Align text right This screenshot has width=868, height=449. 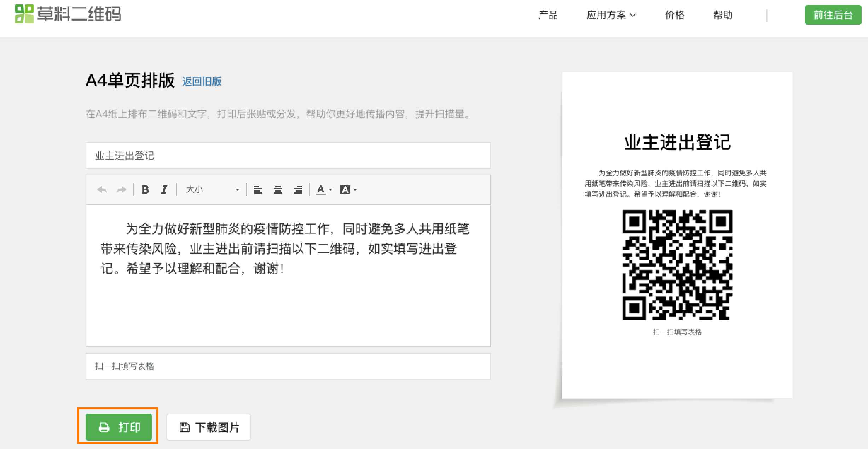coord(298,190)
